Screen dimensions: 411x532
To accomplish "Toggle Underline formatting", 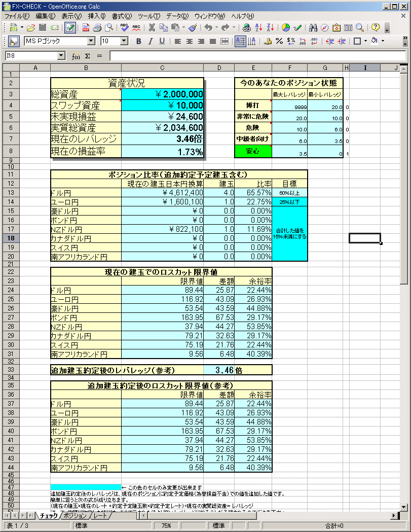I will tap(162, 41).
